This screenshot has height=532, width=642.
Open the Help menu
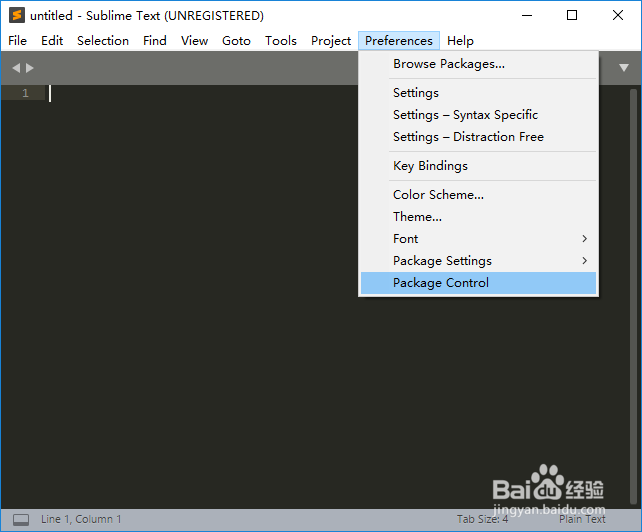click(x=460, y=41)
